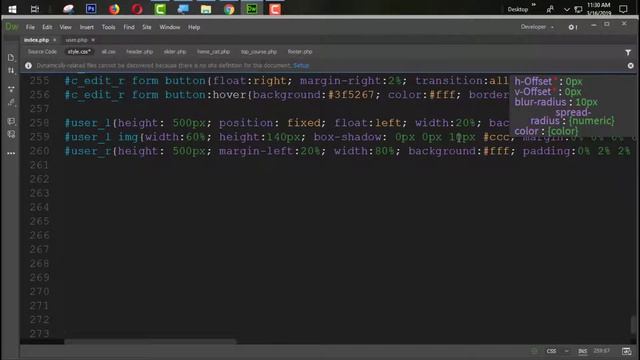Click the Format Source Code sidebar icon
Viewport: 640px width, 360px height.
coord(11,102)
